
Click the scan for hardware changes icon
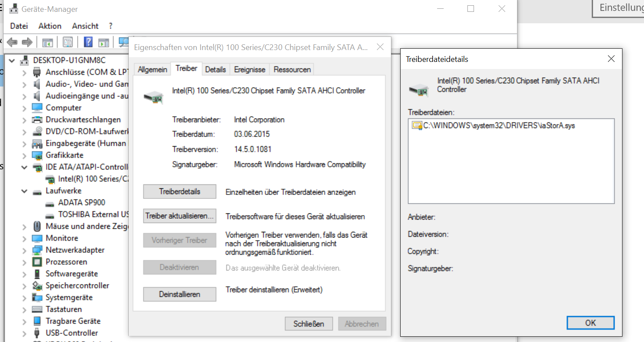pyautogui.click(x=123, y=42)
